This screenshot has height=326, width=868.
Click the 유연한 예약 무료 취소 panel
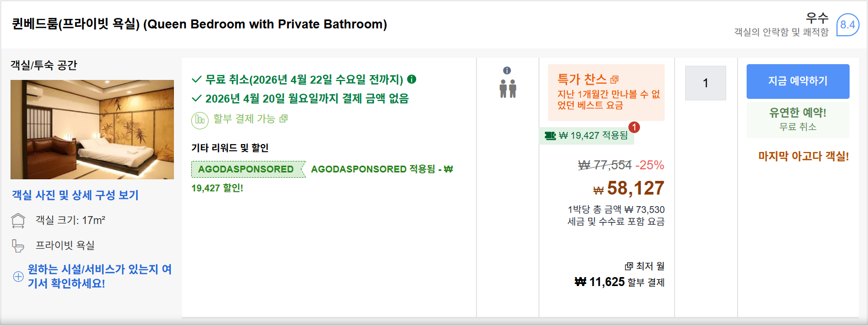[x=798, y=120]
